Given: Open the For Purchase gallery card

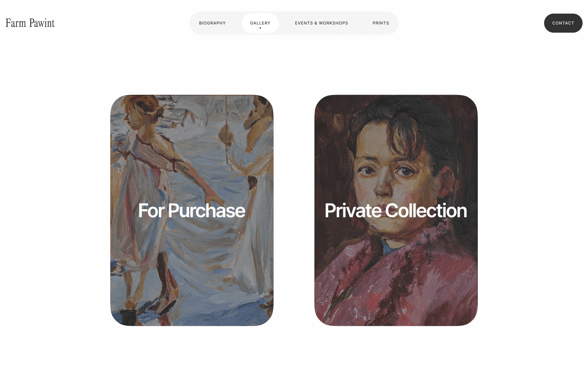Looking at the screenshot, I should 192,210.
